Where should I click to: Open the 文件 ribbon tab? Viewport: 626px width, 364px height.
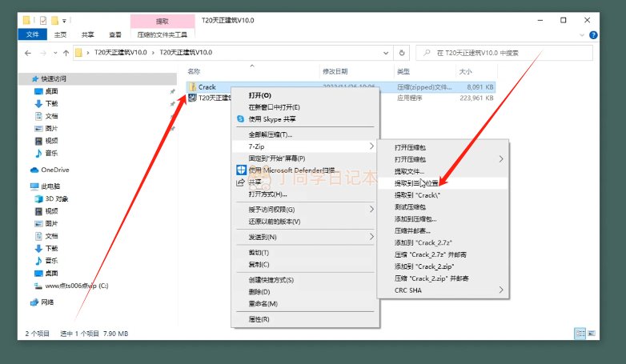point(33,35)
